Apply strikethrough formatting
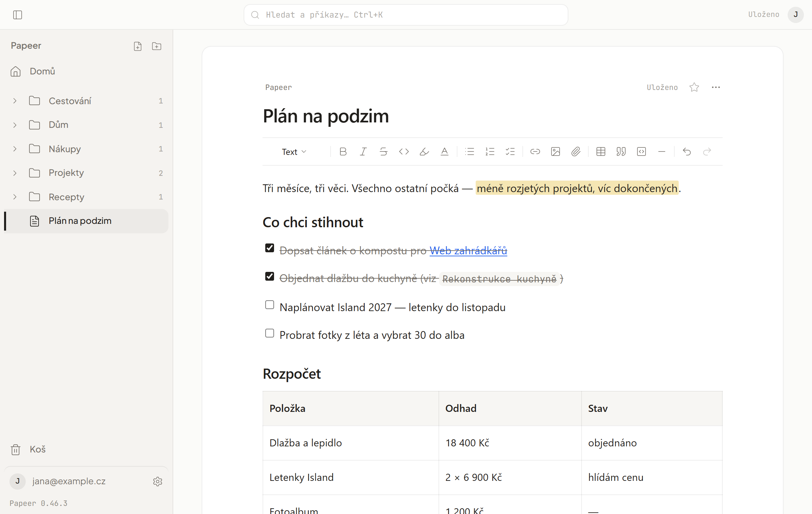The width and height of the screenshot is (812, 514). (384, 152)
